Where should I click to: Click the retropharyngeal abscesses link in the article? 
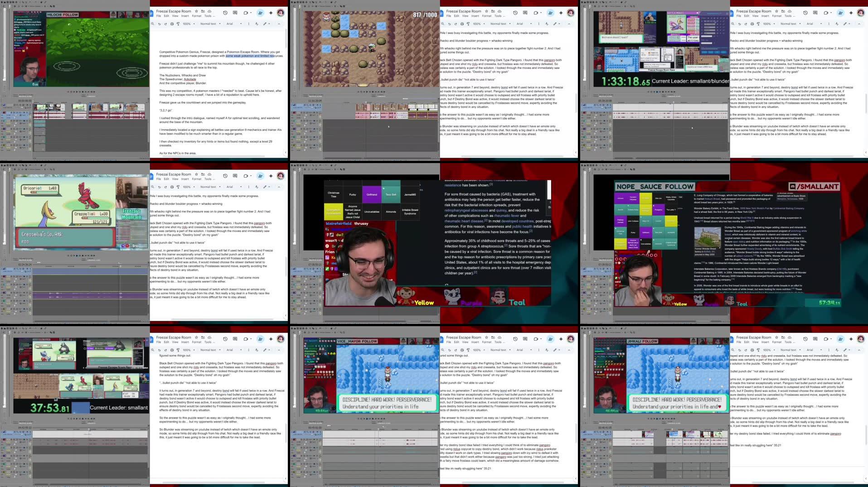click(466, 210)
